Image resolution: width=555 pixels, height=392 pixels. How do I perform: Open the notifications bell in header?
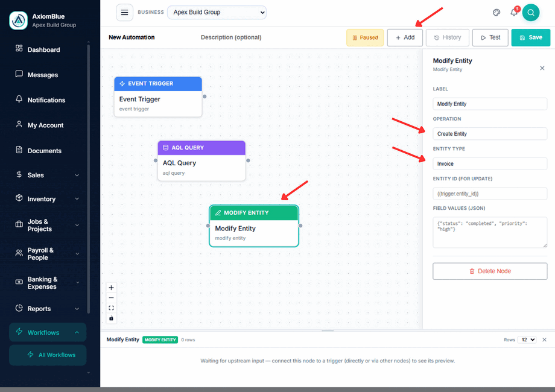click(514, 13)
